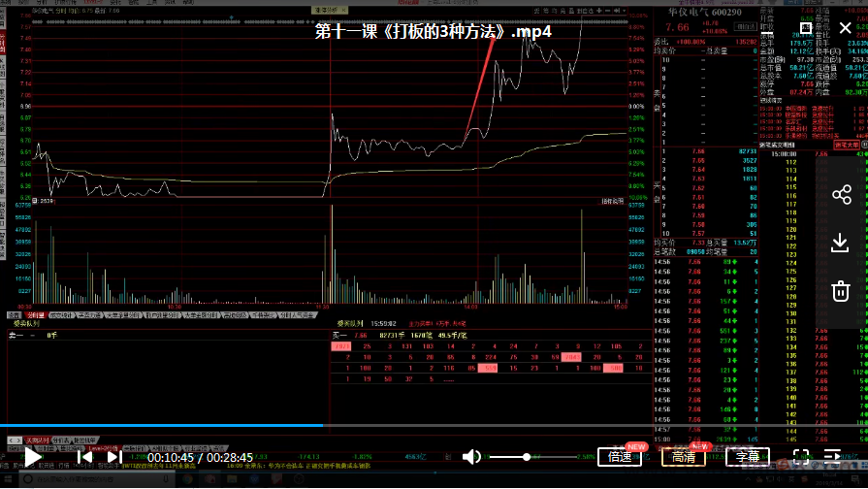Adjust the volume slider
The image size is (868, 489).
527,457
